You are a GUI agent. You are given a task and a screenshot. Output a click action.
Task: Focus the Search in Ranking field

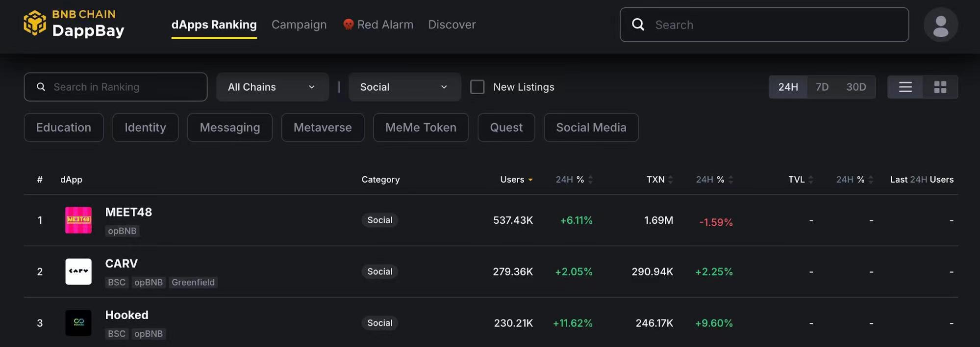pos(123,87)
